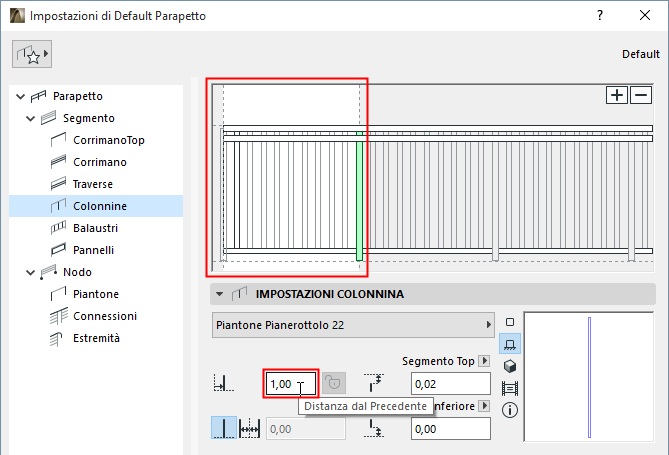Image resolution: width=669 pixels, height=455 pixels.
Task: Close the Impostazioni di Default Parapetto dialog
Action: click(645, 16)
